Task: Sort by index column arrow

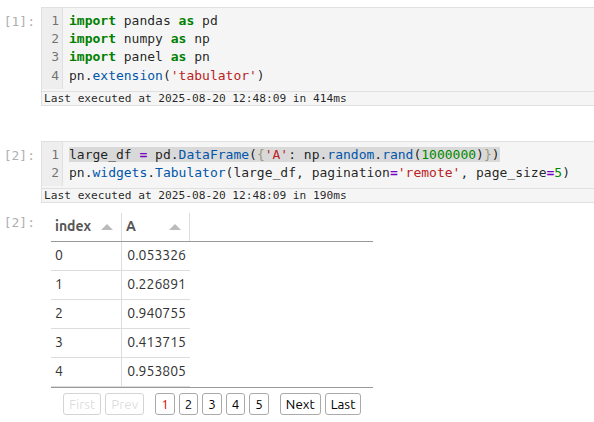Action: (107, 227)
